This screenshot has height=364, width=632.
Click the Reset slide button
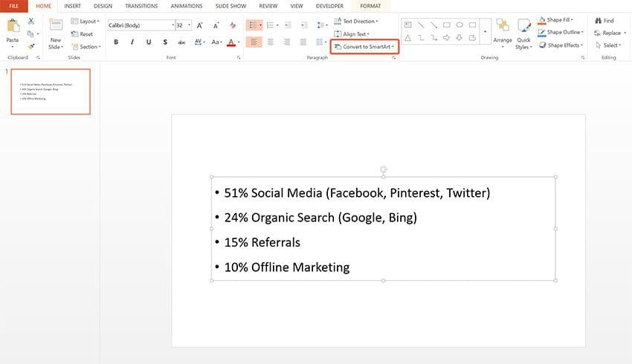point(83,33)
